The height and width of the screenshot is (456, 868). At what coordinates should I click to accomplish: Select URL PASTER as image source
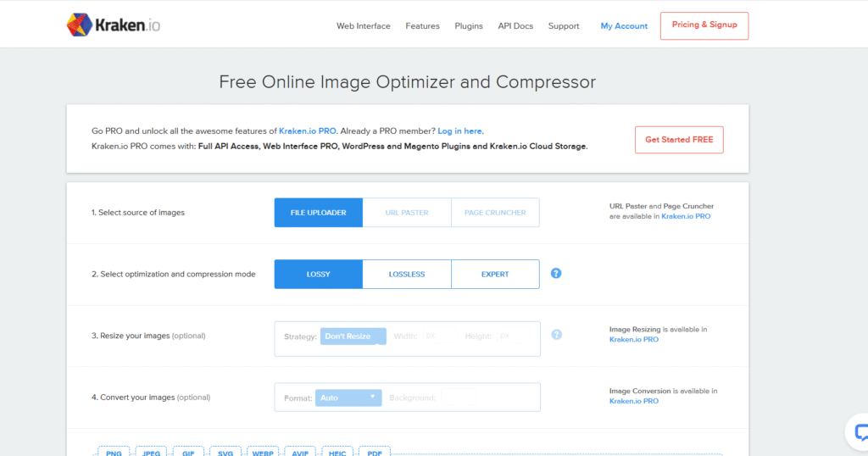click(407, 213)
